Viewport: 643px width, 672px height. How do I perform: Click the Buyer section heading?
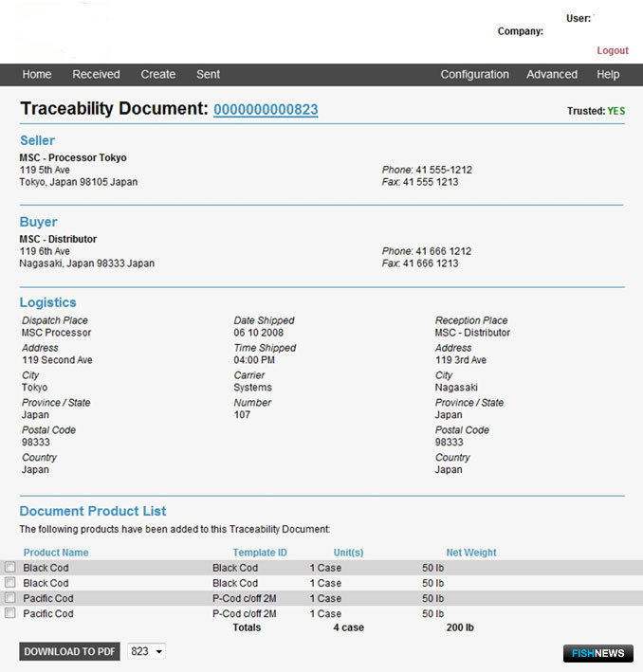tap(38, 222)
